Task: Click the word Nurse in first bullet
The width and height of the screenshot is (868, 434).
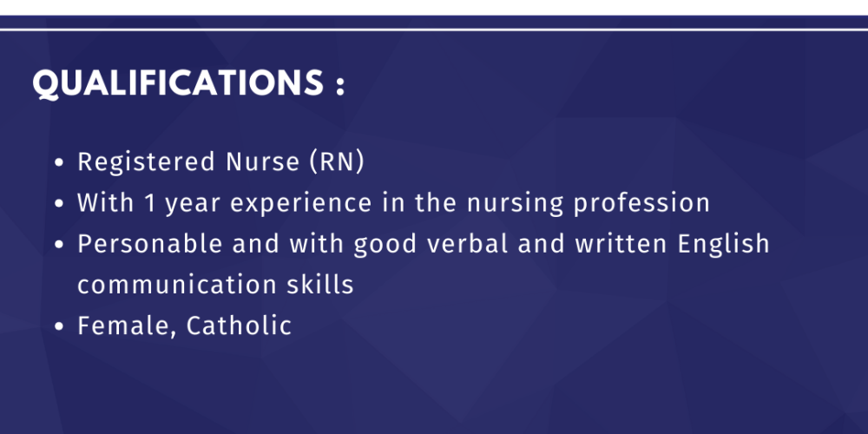Action: tap(259, 162)
